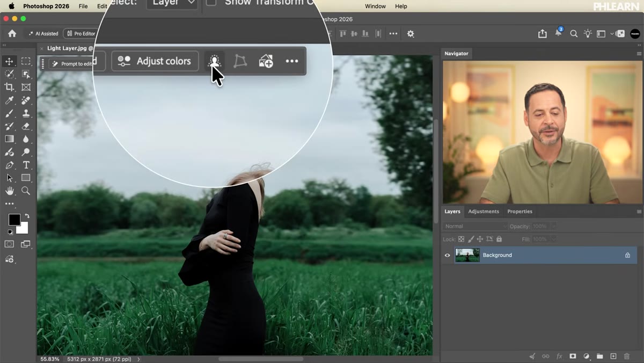Viewport: 644px width, 363px height.
Task: Open the Layers panel options menu
Action: tap(639, 212)
